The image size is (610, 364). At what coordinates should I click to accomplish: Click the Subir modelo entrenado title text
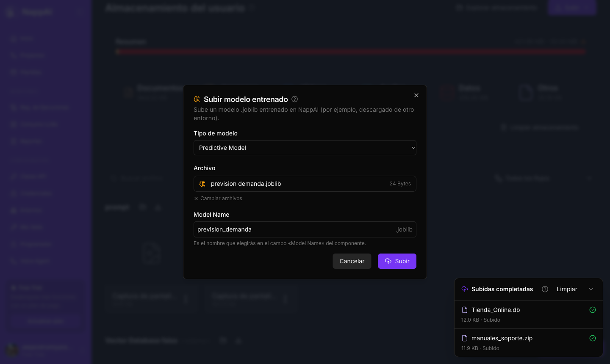pos(246,99)
